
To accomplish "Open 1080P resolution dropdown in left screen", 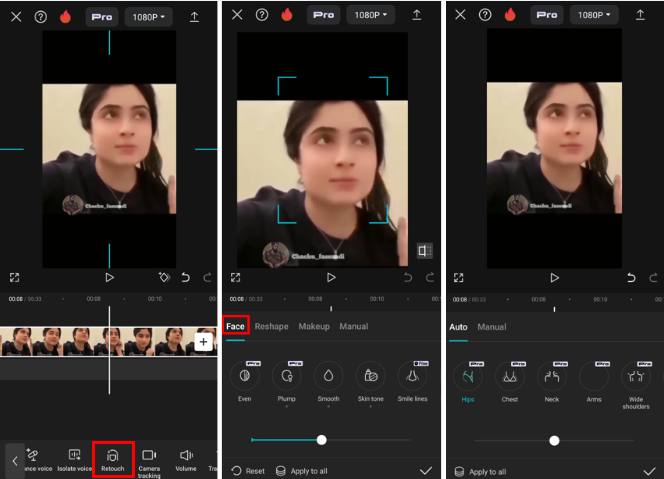I will click(x=148, y=17).
